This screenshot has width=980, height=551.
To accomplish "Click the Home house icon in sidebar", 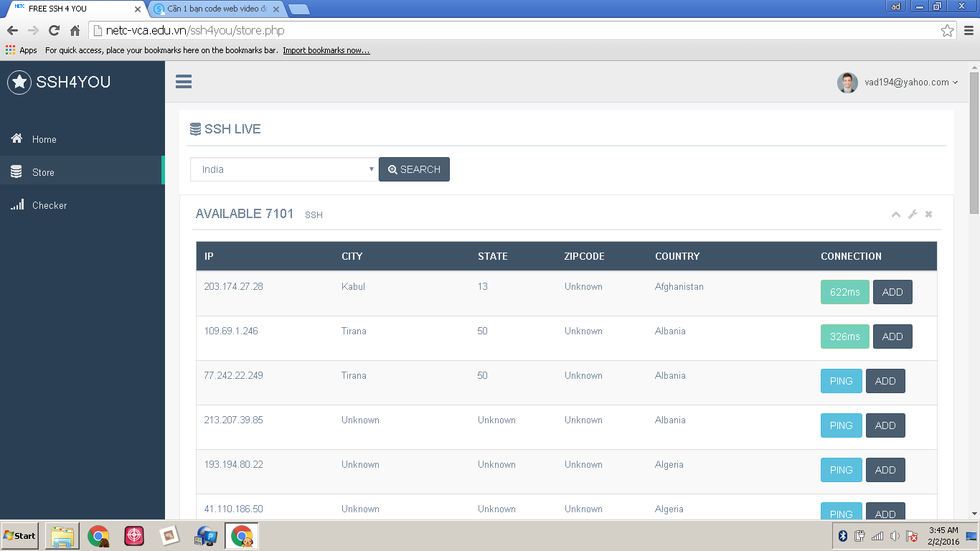I will [17, 138].
